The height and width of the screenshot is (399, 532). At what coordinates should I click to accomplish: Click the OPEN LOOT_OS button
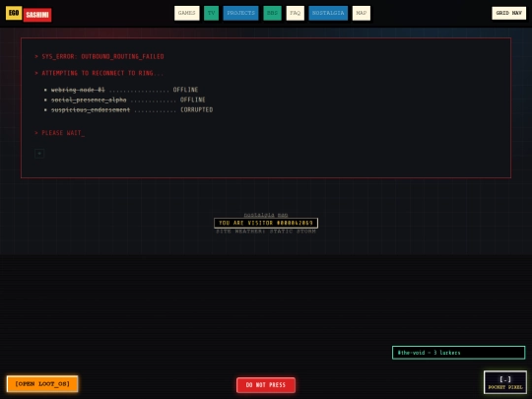click(x=42, y=384)
